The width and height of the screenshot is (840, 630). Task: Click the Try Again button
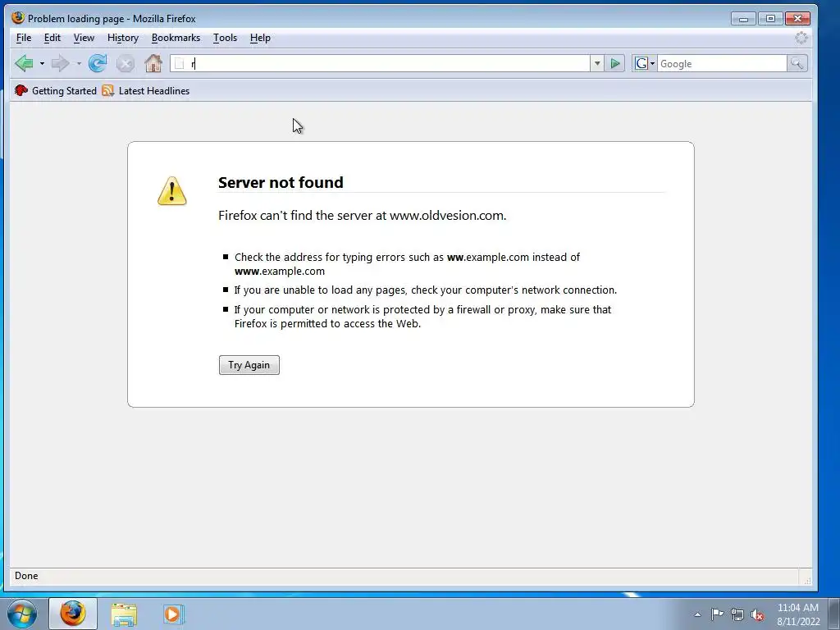[249, 365]
